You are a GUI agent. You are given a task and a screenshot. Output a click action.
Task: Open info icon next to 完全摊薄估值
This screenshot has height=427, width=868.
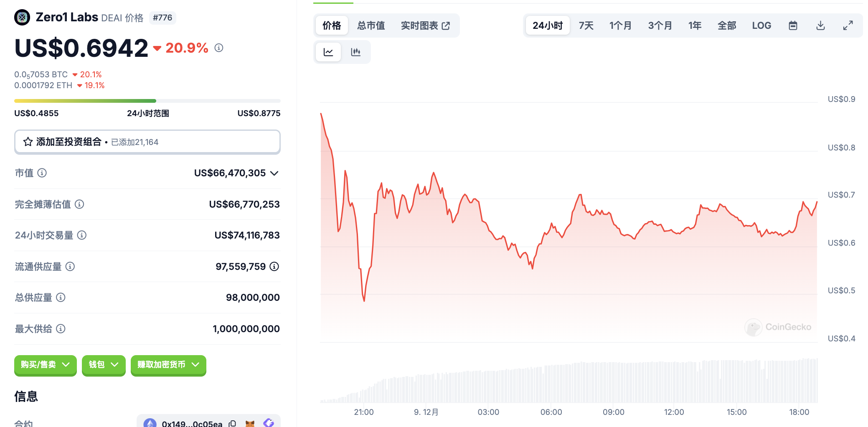click(79, 204)
